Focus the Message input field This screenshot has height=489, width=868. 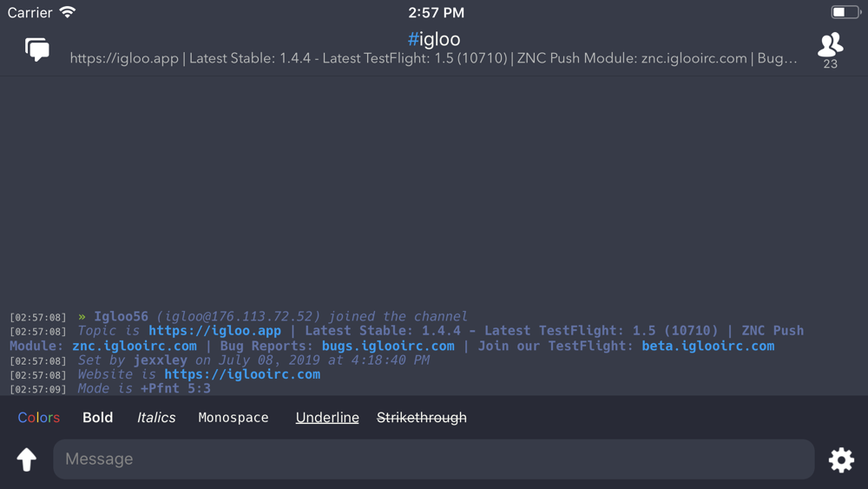pyautogui.click(x=433, y=459)
